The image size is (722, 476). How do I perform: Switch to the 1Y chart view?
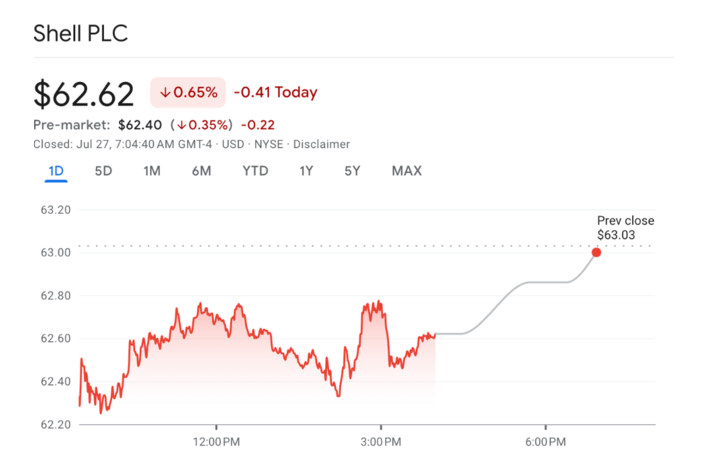pyautogui.click(x=306, y=171)
